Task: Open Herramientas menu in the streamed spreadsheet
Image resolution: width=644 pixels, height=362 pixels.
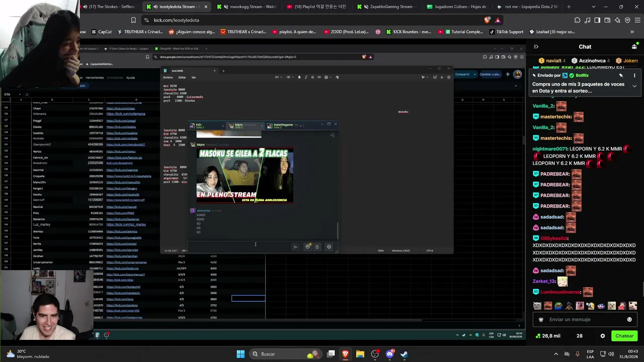Action: (x=95, y=77)
